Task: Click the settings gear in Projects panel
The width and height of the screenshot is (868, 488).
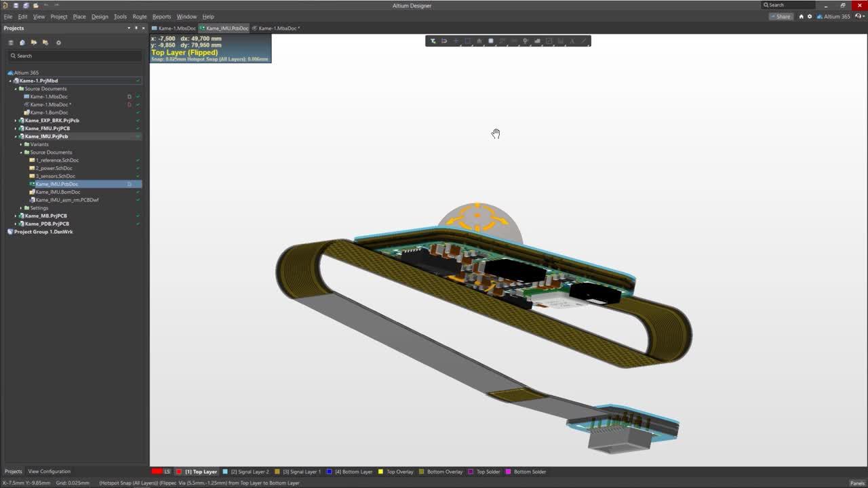Action: 58,43
